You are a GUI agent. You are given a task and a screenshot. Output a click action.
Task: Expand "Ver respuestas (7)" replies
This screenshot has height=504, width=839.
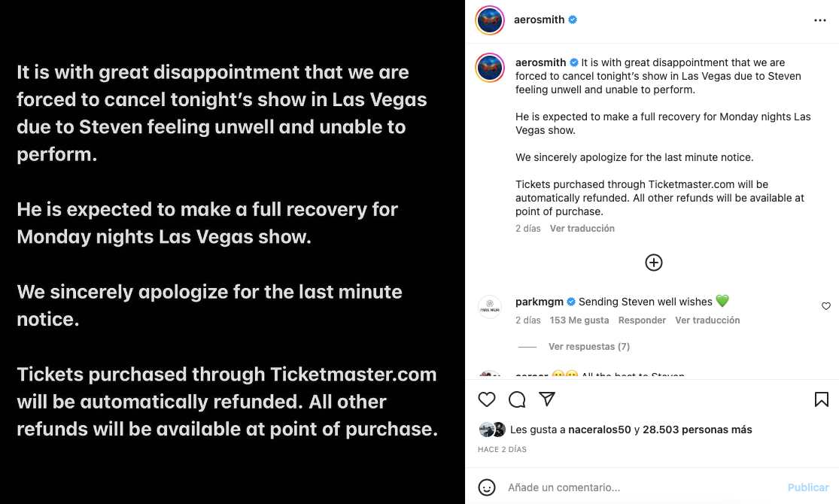[x=588, y=347]
